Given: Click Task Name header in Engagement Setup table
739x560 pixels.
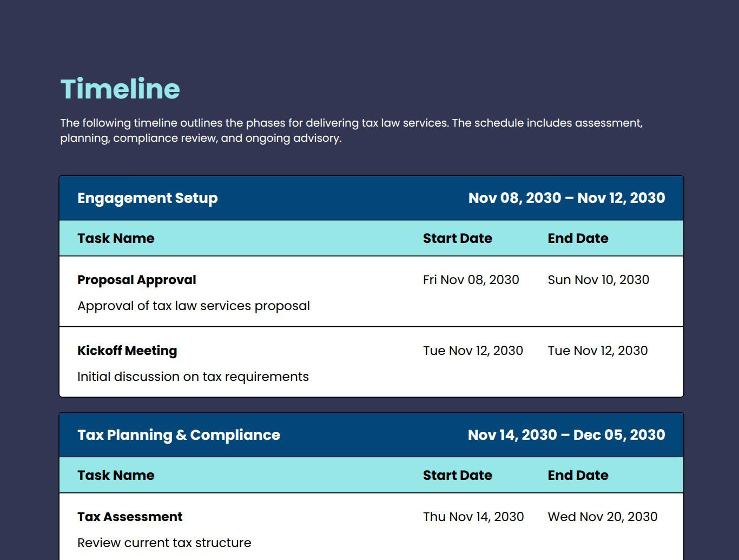Looking at the screenshot, I should [116, 239].
